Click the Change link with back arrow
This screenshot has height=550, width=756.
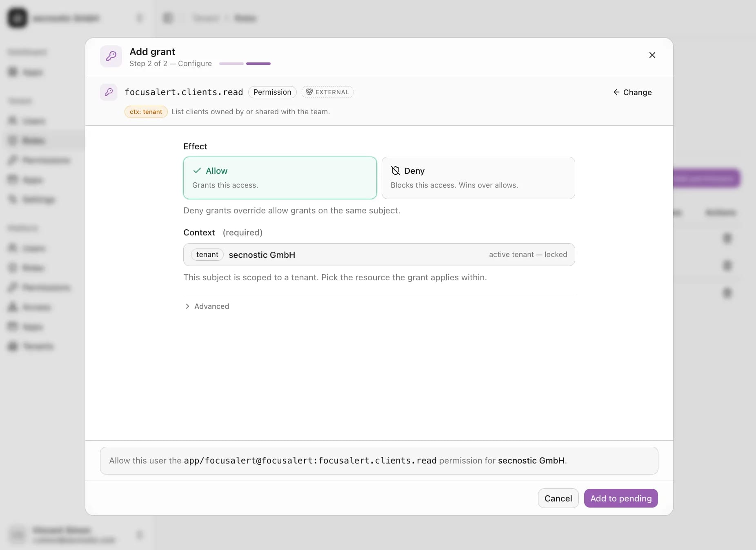pyautogui.click(x=632, y=92)
